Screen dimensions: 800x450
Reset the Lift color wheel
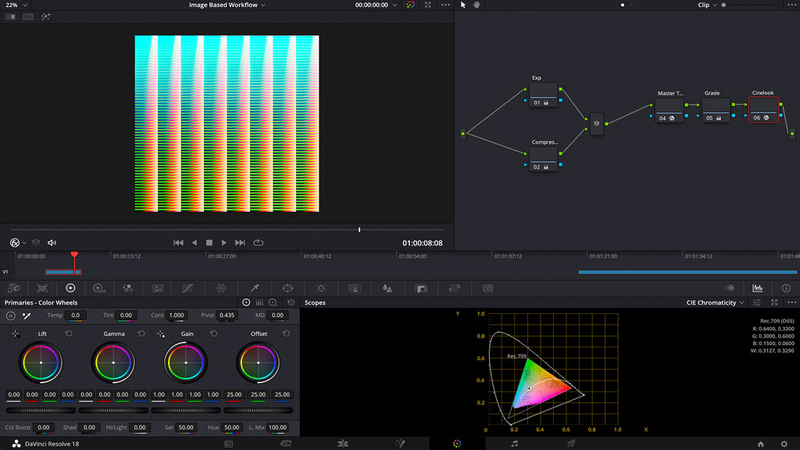(x=69, y=332)
